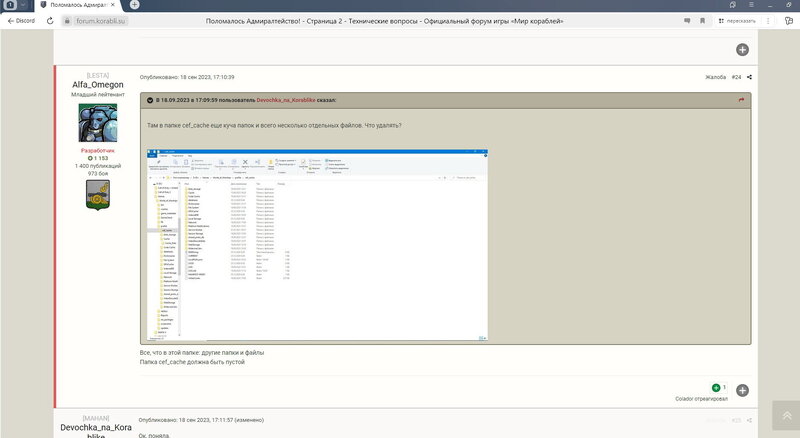Click the 'Жалоба' report link on post #24
The height and width of the screenshot is (438, 800).
coord(715,77)
